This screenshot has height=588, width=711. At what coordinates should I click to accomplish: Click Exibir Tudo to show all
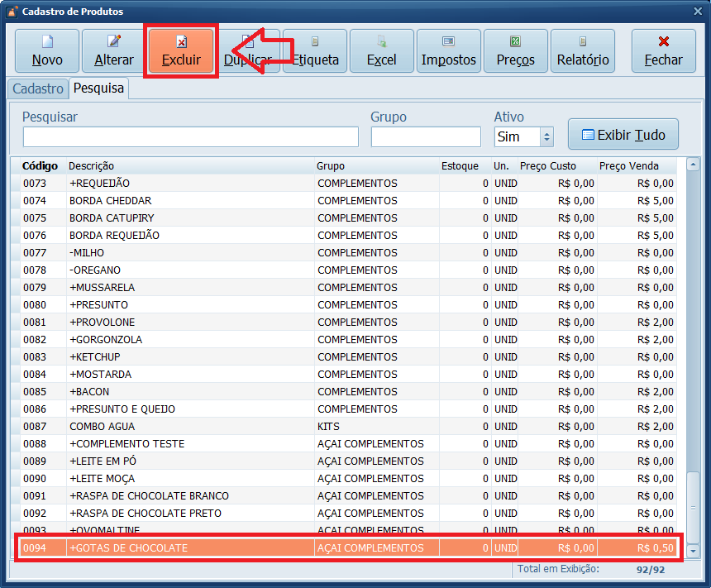pos(623,134)
